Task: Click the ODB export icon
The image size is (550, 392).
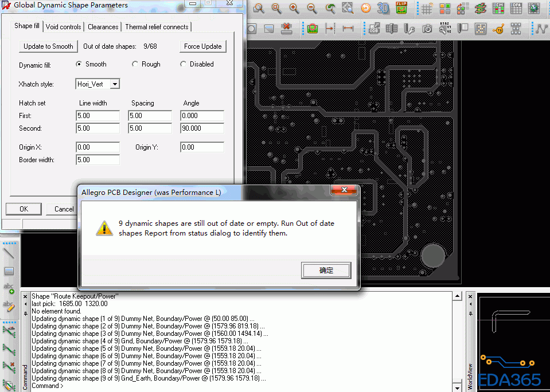Action: (x=374, y=29)
